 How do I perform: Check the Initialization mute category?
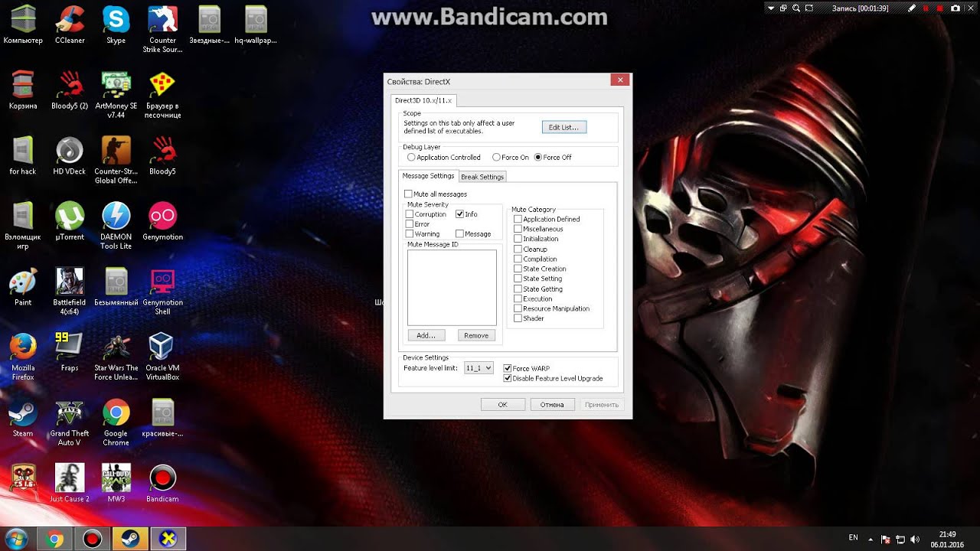point(518,239)
